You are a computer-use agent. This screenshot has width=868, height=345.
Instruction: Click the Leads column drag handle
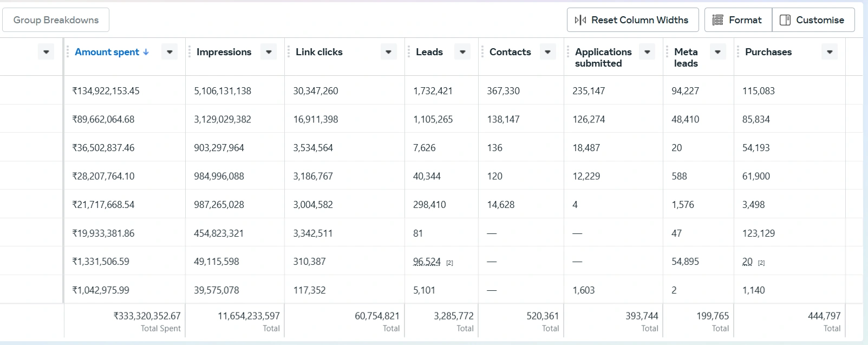pyautogui.click(x=409, y=52)
